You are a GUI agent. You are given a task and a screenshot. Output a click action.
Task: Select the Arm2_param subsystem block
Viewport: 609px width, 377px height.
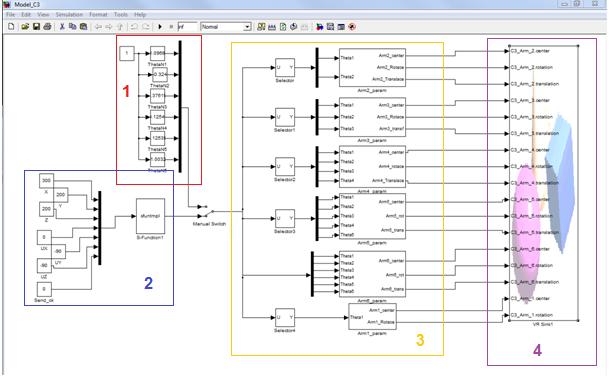click(x=372, y=68)
